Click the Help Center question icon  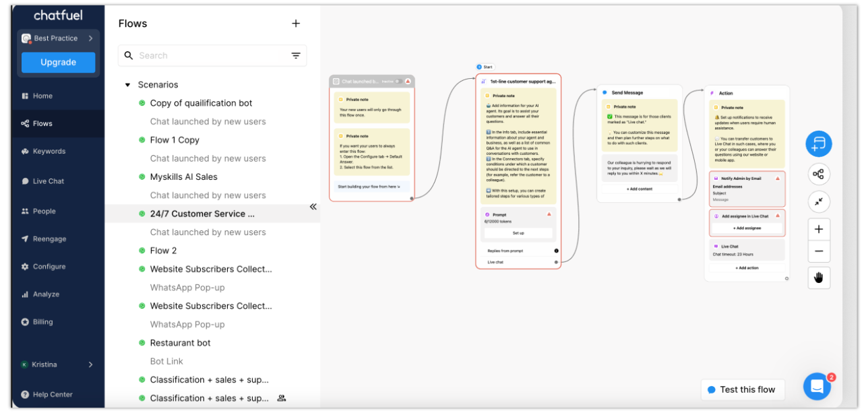pos(25,395)
